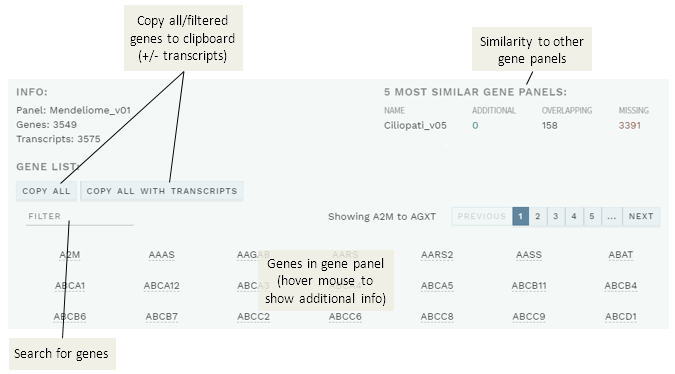Viewport: 675px width, 374px height.
Task: Click the NEXT pagination button
Action: 641,216
